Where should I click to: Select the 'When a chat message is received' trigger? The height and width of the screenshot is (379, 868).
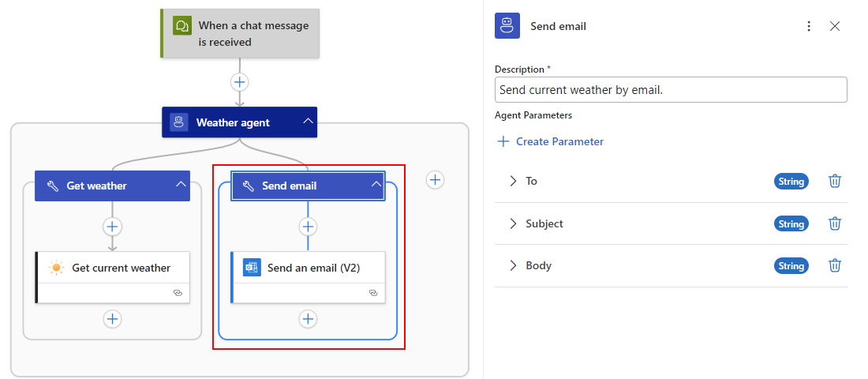point(240,33)
